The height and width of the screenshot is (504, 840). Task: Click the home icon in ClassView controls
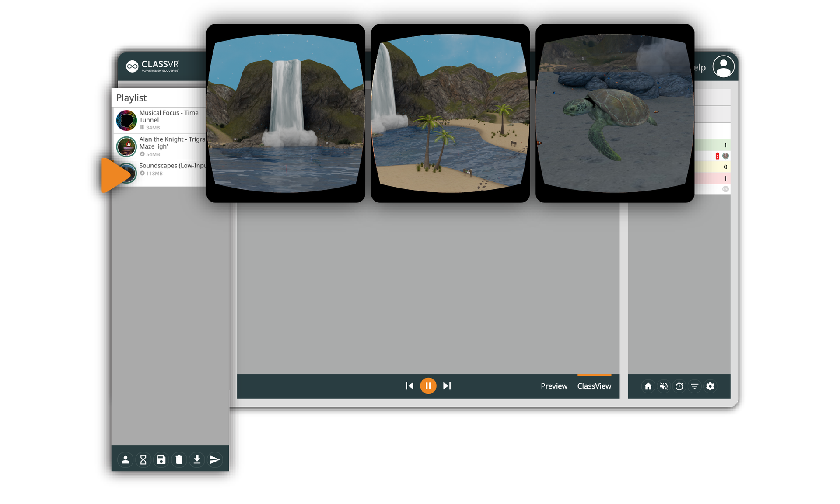[x=647, y=386]
